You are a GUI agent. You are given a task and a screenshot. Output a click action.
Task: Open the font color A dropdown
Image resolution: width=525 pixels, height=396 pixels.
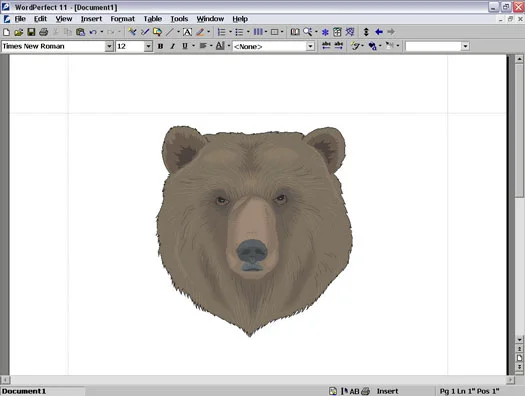pyautogui.click(x=229, y=46)
